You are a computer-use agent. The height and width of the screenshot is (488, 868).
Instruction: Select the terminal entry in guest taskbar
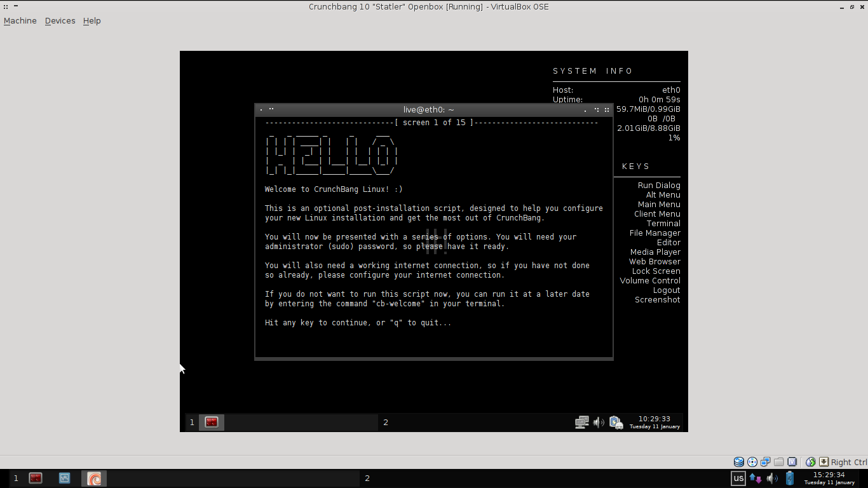210,422
